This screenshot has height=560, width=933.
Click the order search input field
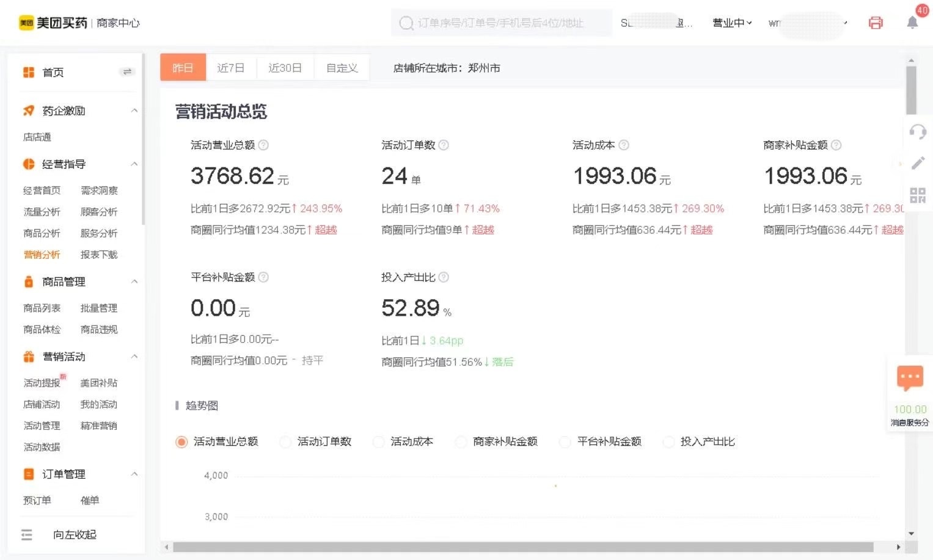coord(501,23)
